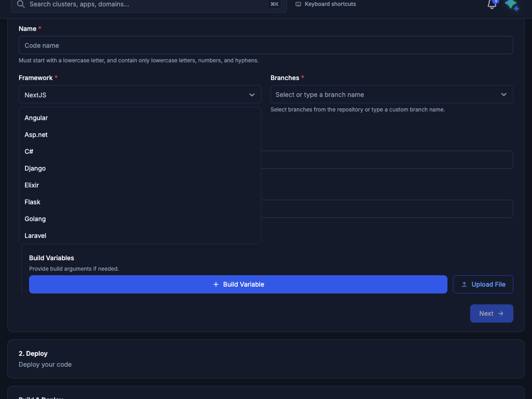Focus the search clusters, apps, domains field

click(149, 5)
